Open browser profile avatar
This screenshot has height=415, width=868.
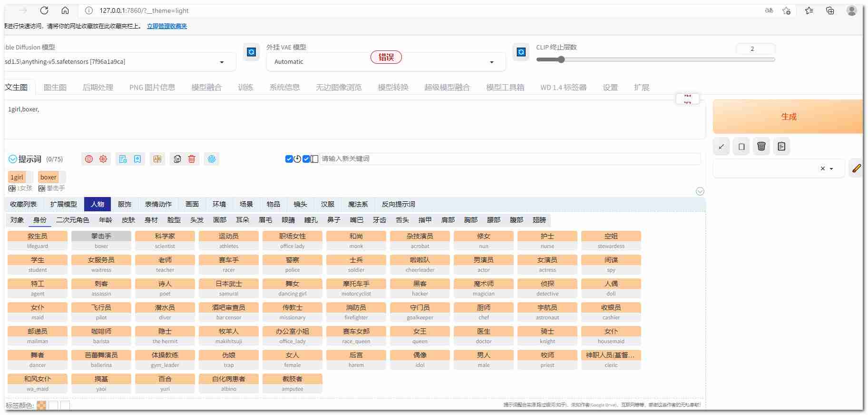(852, 10)
